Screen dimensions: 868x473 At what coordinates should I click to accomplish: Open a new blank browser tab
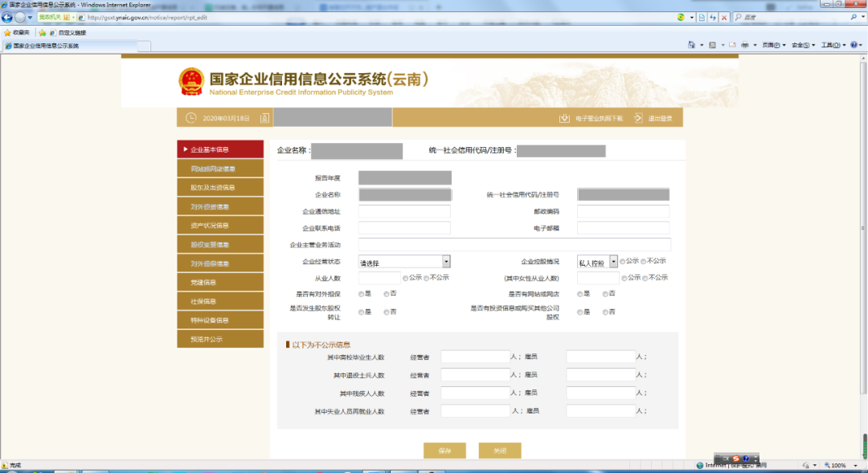(x=144, y=46)
